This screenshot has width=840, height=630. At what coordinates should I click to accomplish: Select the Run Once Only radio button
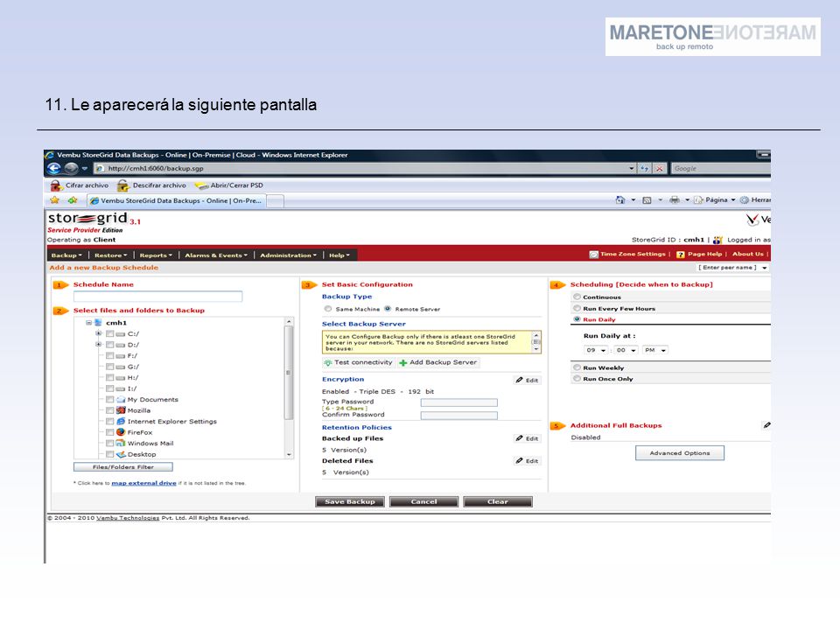(x=577, y=378)
